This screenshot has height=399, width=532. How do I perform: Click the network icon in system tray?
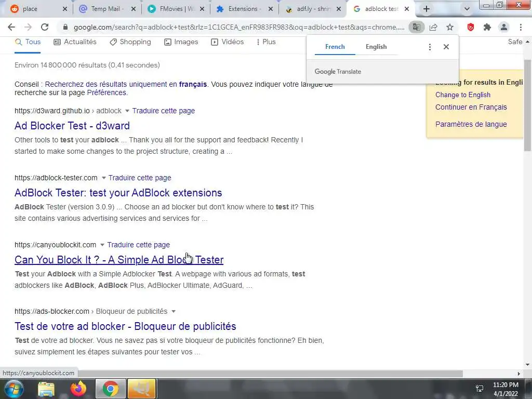[x=480, y=389]
